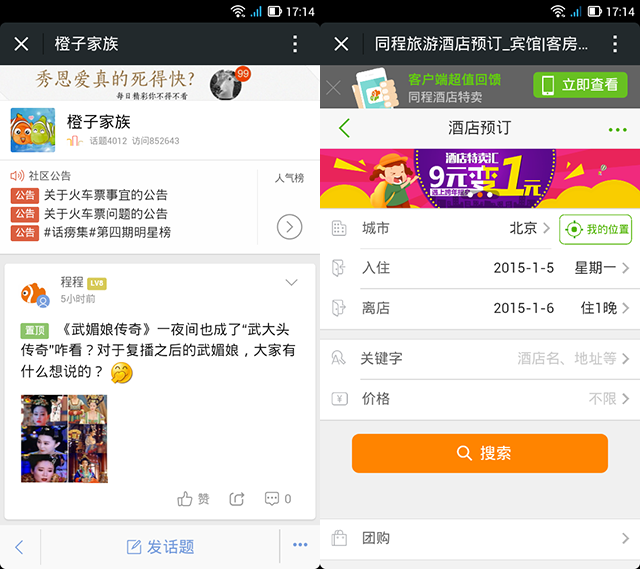The height and width of the screenshot is (569, 640).
Task: Tap 我的位置 location button
Action: coord(596,229)
